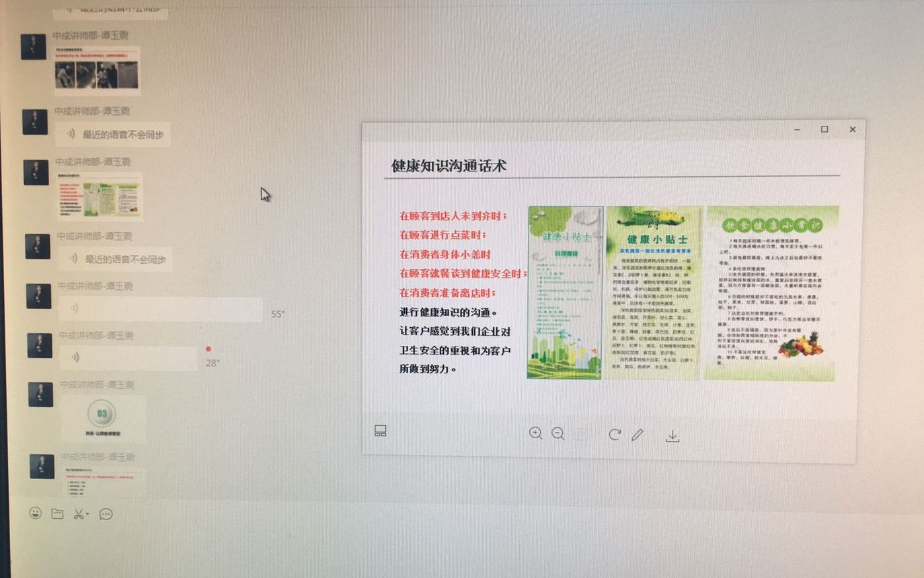
Task: Open the thumbnail gallery view icon
Action: point(381,431)
